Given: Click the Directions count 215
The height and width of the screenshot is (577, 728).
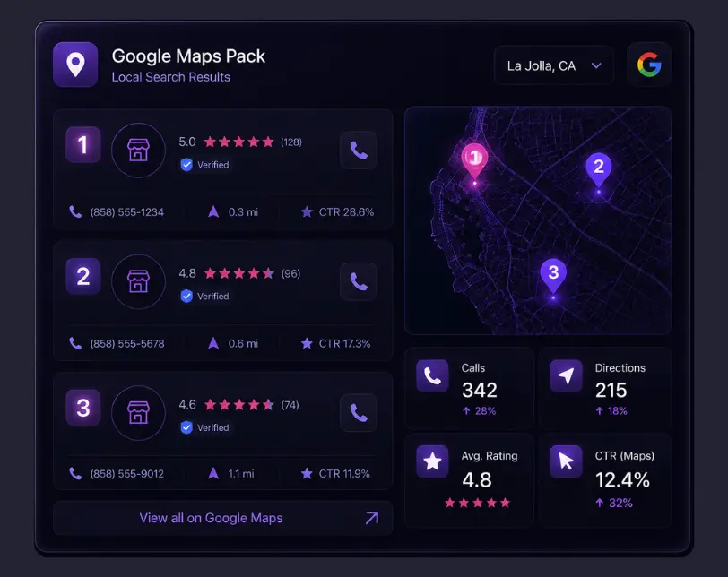Looking at the screenshot, I should [x=611, y=390].
